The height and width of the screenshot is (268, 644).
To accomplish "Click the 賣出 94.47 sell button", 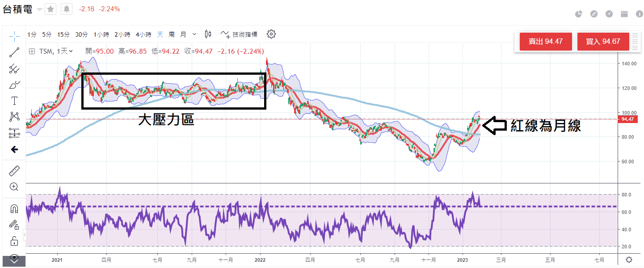I will pyautogui.click(x=545, y=42).
